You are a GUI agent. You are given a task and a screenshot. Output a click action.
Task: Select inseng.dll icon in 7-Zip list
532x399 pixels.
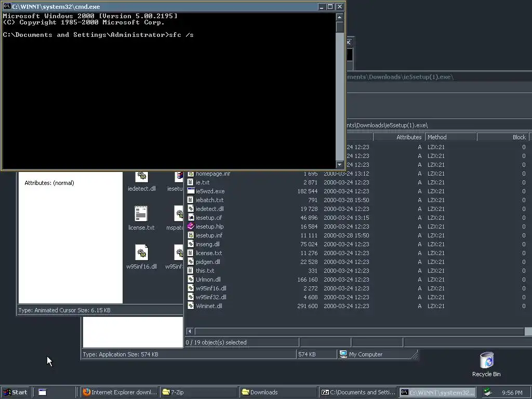[x=191, y=244]
